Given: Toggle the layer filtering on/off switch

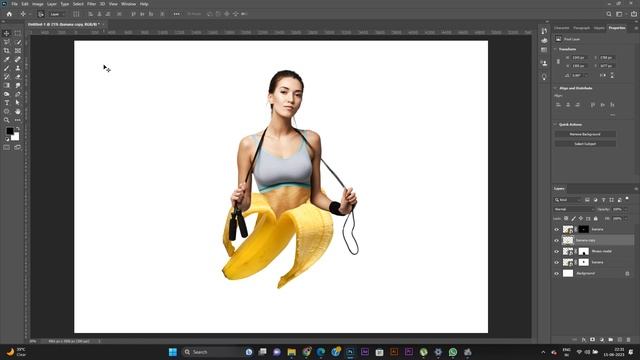Looking at the screenshot, I should point(627,199).
